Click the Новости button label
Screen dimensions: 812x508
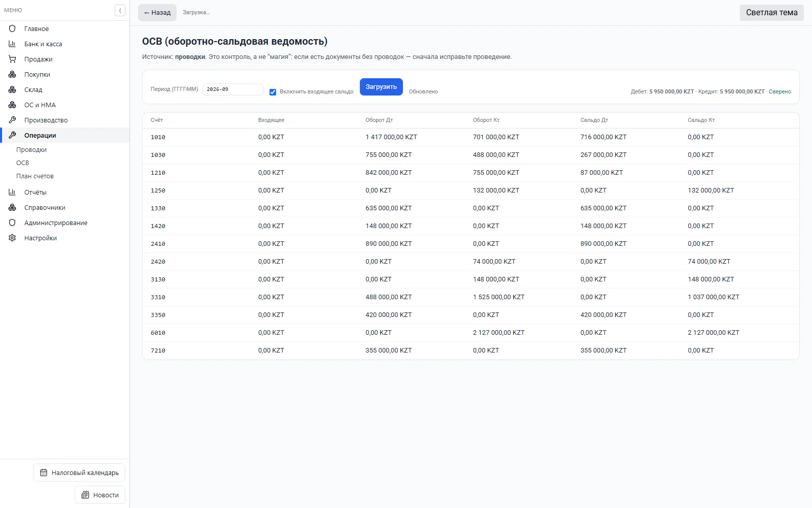pyautogui.click(x=106, y=495)
